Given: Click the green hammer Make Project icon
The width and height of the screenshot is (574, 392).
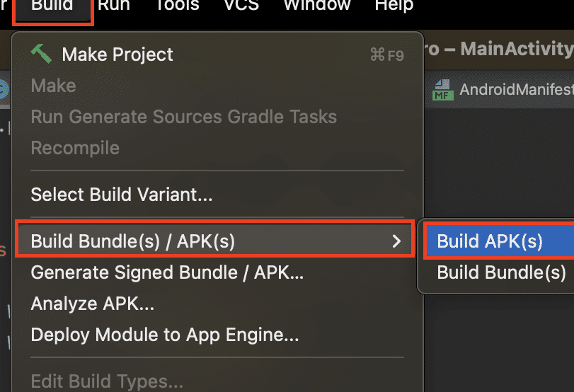Looking at the screenshot, I should click(41, 54).
